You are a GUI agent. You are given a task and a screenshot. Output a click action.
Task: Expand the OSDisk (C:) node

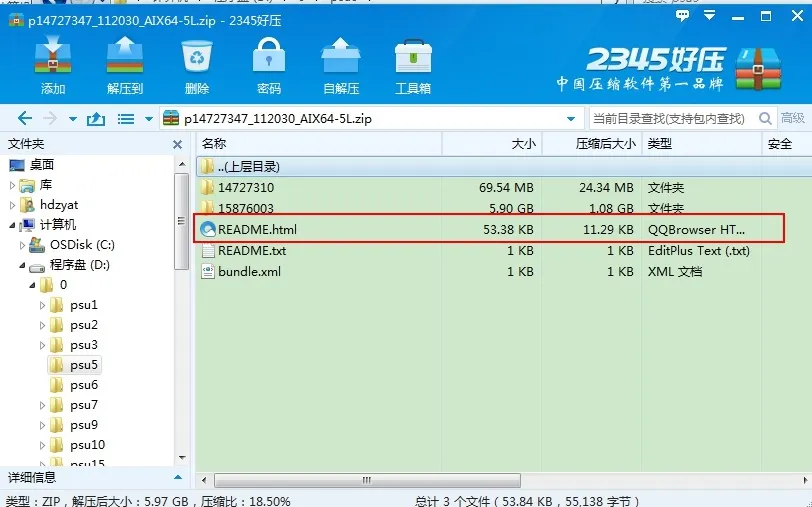(22, 245)
